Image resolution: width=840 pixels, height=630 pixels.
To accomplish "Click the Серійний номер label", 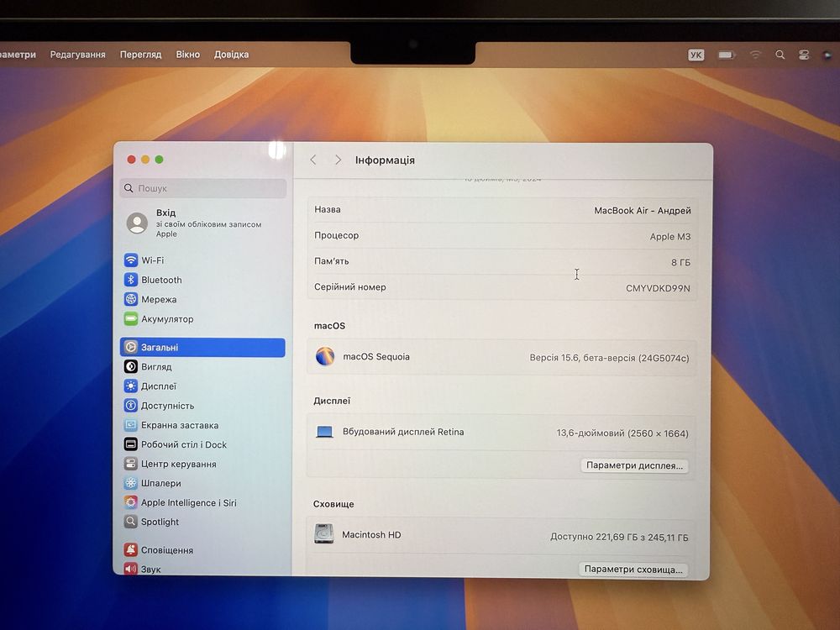I will pyautogui.click(x=349, y=287).
